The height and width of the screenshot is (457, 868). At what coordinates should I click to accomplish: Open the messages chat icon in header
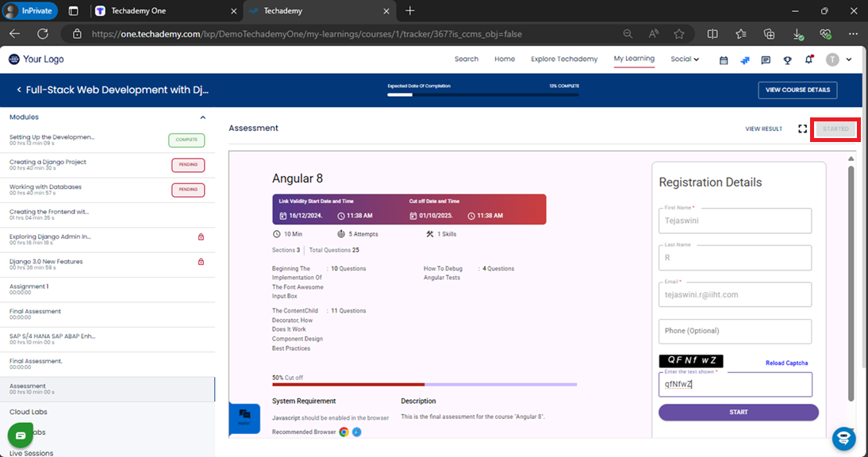tap(766, 60)
